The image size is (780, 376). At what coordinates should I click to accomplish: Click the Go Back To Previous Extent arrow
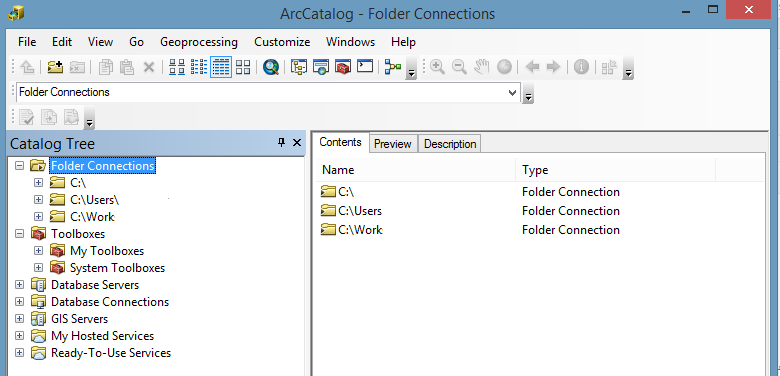532,67
